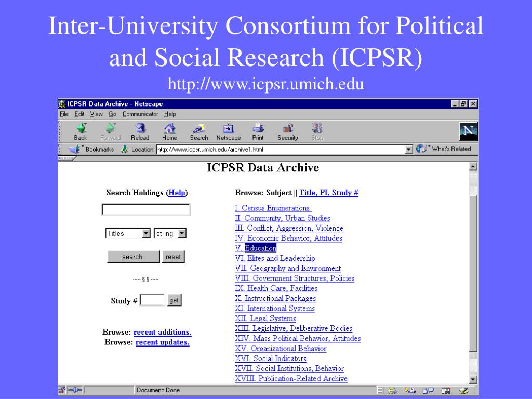The image size is (532, 399).
Task: Click the get button beside Study #
Action: [174, 300]
